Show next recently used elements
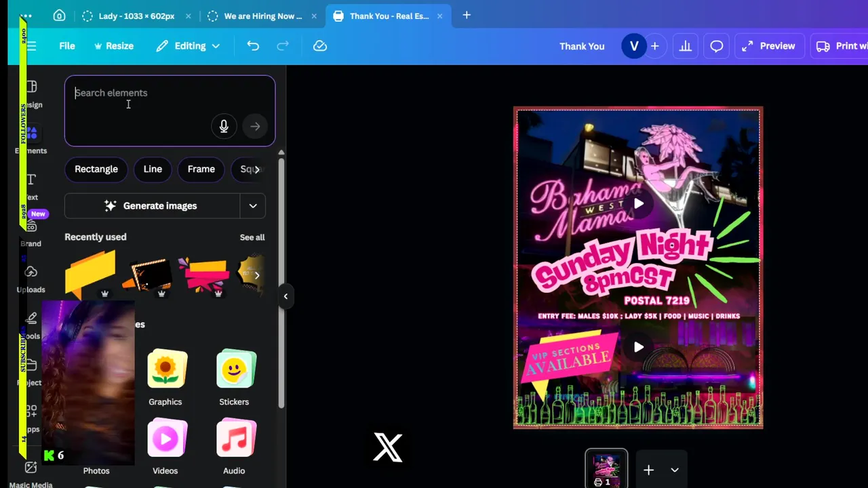The image size is (868, 488). 256,275
